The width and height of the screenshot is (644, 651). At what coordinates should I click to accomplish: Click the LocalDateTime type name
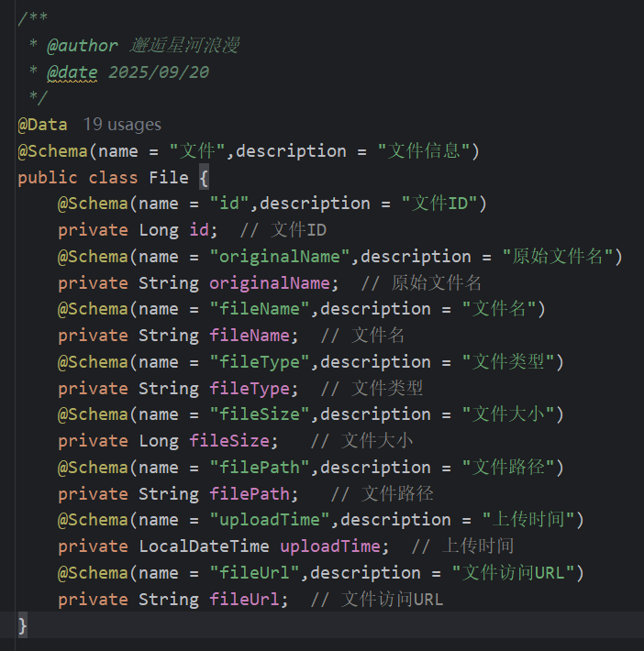point(204,546)
